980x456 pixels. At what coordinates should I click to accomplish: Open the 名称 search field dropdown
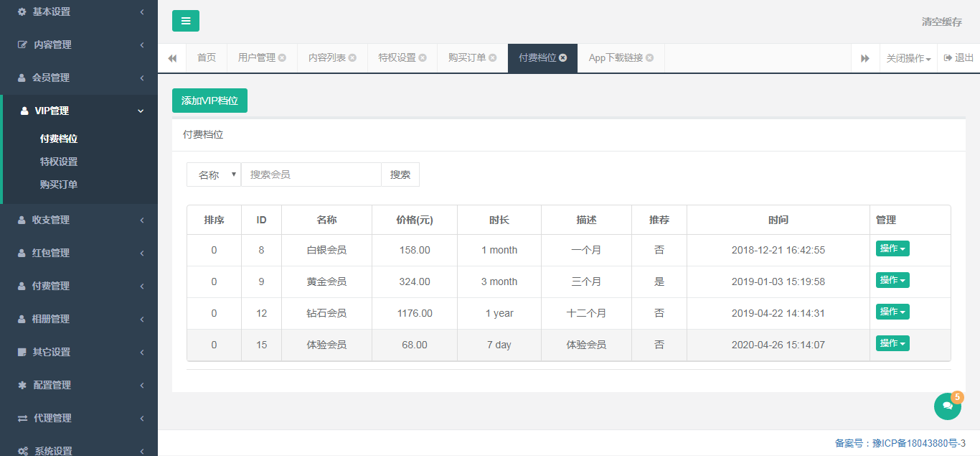coord(214,175)
